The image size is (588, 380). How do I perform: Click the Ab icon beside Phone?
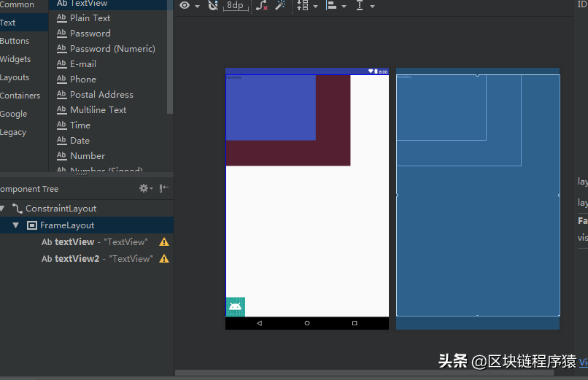61,79
